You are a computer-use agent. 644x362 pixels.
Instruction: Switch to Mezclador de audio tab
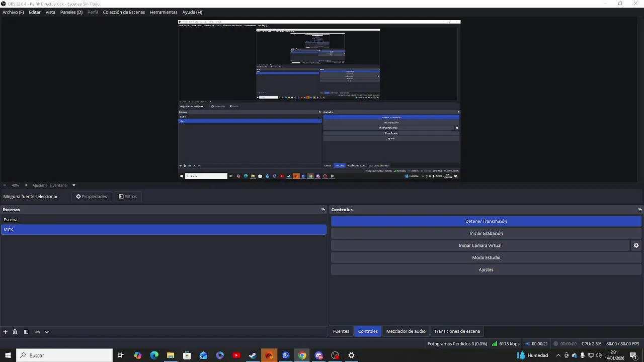tap(406, 331)
